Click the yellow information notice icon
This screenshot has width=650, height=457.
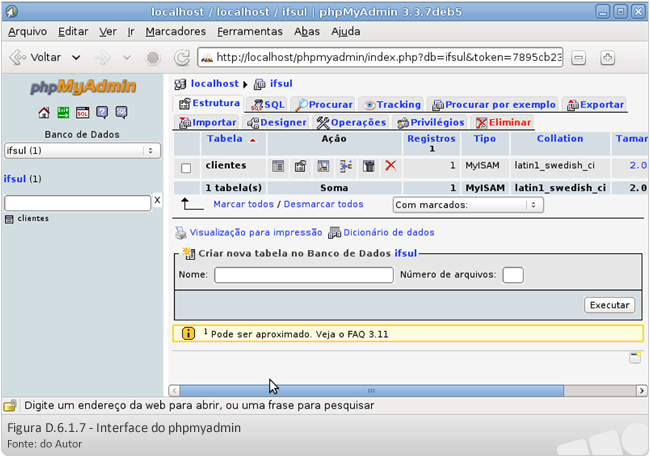[x=188, y=333]
